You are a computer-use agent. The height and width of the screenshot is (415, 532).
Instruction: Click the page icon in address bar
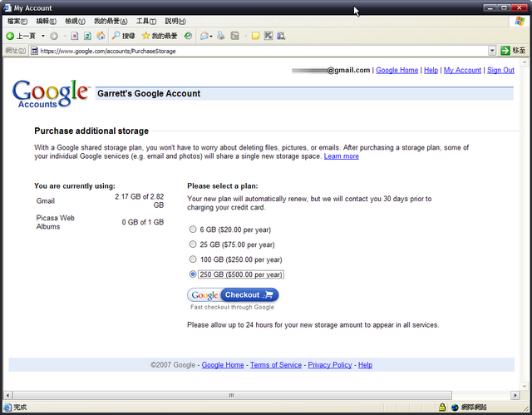coord(34,51)
